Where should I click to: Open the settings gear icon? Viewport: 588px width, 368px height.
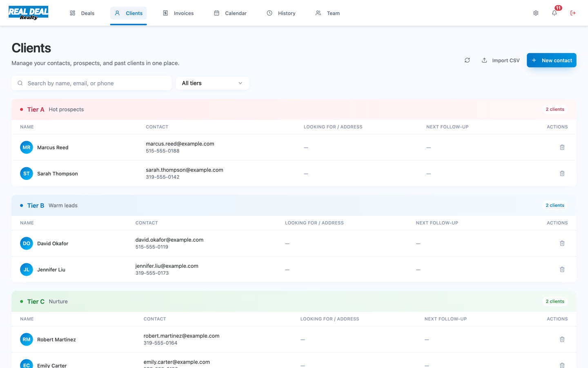click(536, 13)
